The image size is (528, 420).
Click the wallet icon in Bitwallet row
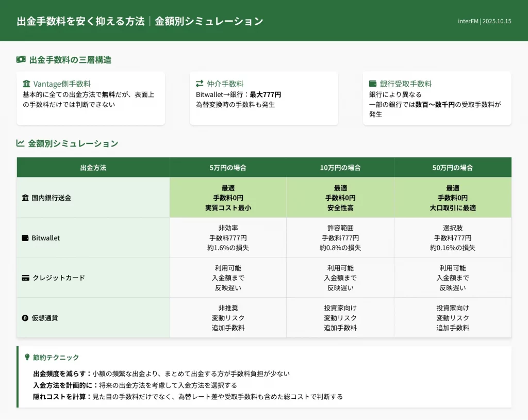tap(25, 238)
